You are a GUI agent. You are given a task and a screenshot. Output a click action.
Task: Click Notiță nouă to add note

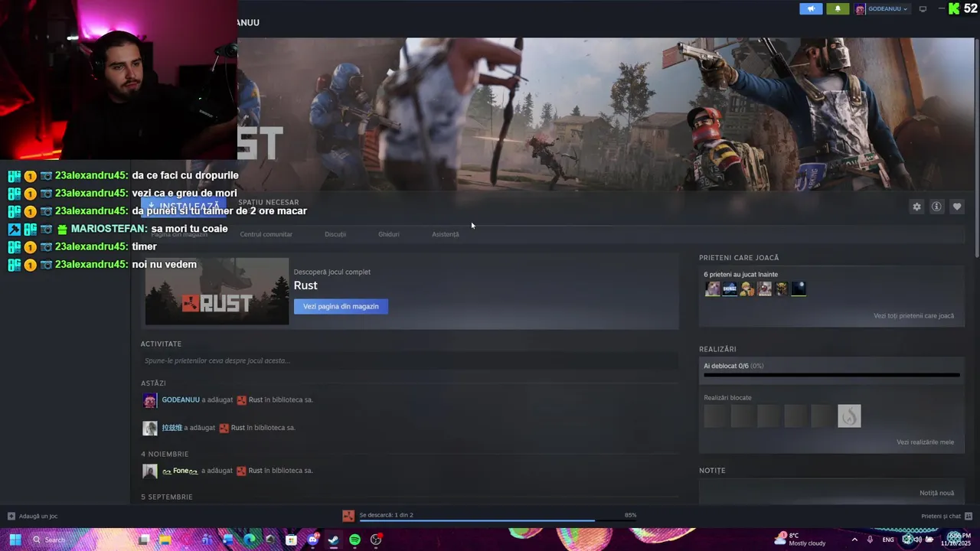point(936,494)
